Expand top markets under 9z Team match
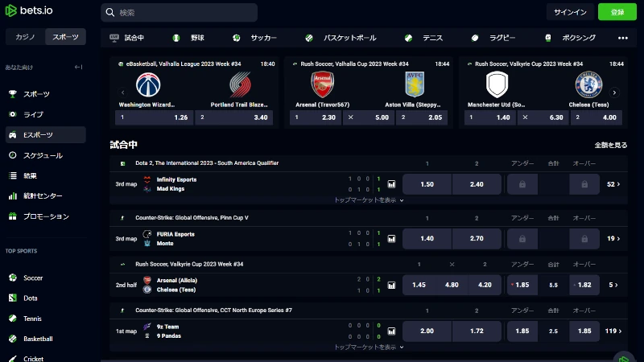This screenshot has height=362, width=644. click(x=369, y=348)
